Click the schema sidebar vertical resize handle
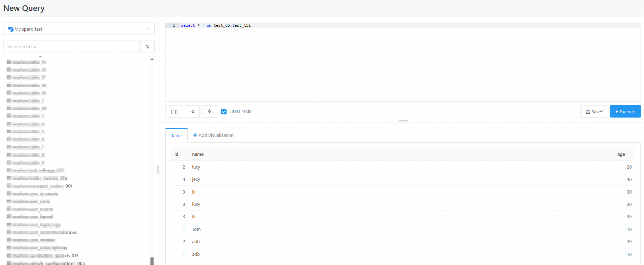The width and height of the screenshot is (644, 265). [x=158, y=169]
